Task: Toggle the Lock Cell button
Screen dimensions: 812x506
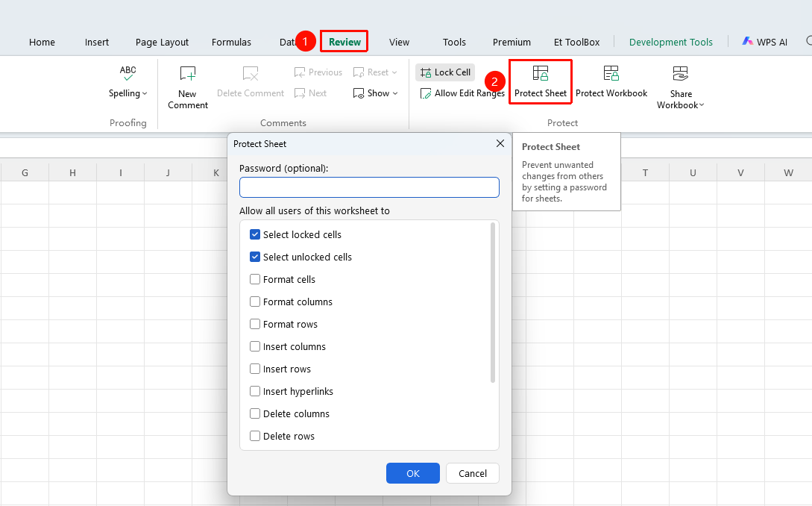Action: point(445,72)
